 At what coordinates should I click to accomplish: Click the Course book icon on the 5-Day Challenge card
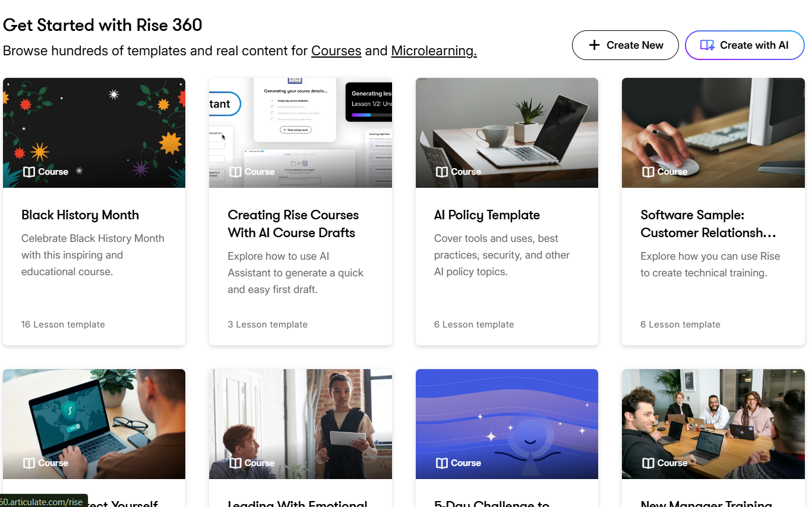pyautogui.click(x=441, y=463)
